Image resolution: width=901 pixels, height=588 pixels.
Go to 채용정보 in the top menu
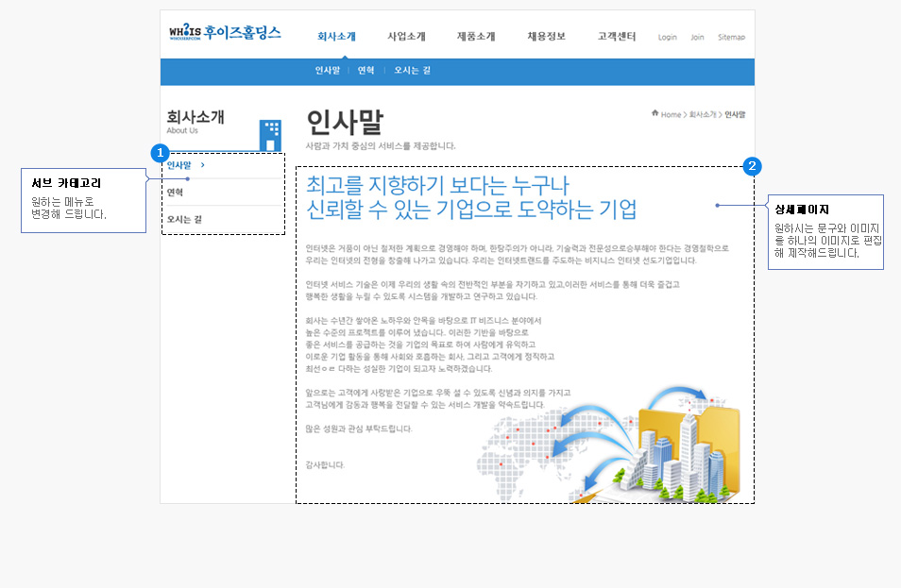pos(546,37)
